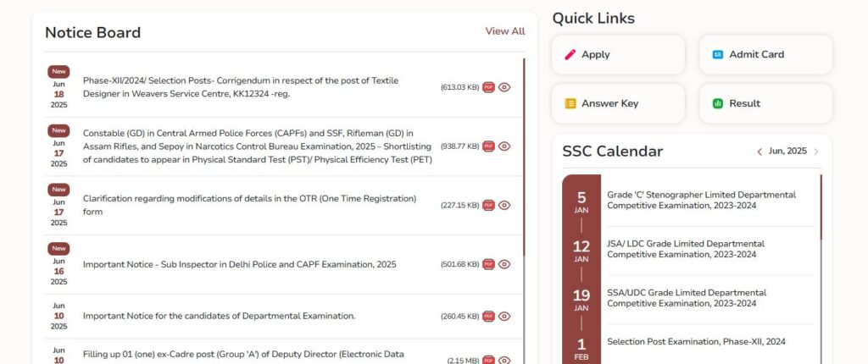Open PDF icon for Textile Designer corrigendum notice

(488, 87)
